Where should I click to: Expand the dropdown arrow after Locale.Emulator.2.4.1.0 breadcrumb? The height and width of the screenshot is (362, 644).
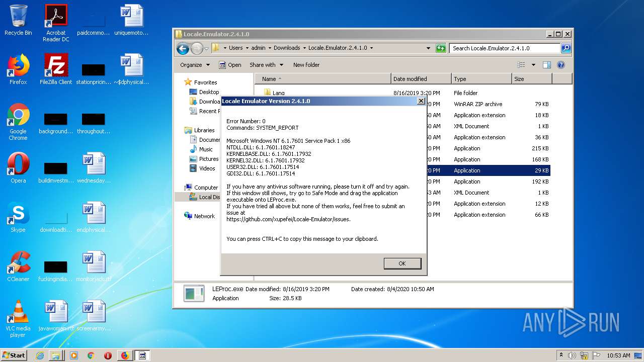click(x=372, y=48)
